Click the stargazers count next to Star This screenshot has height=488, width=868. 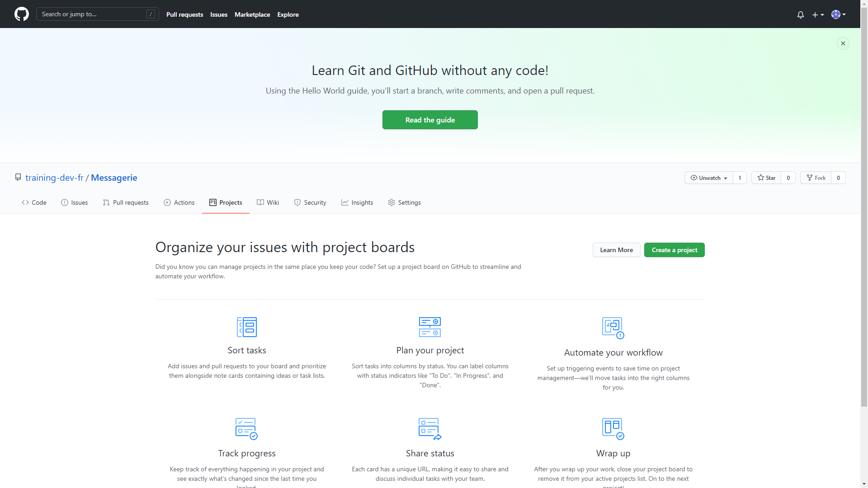tap(788, 178)
